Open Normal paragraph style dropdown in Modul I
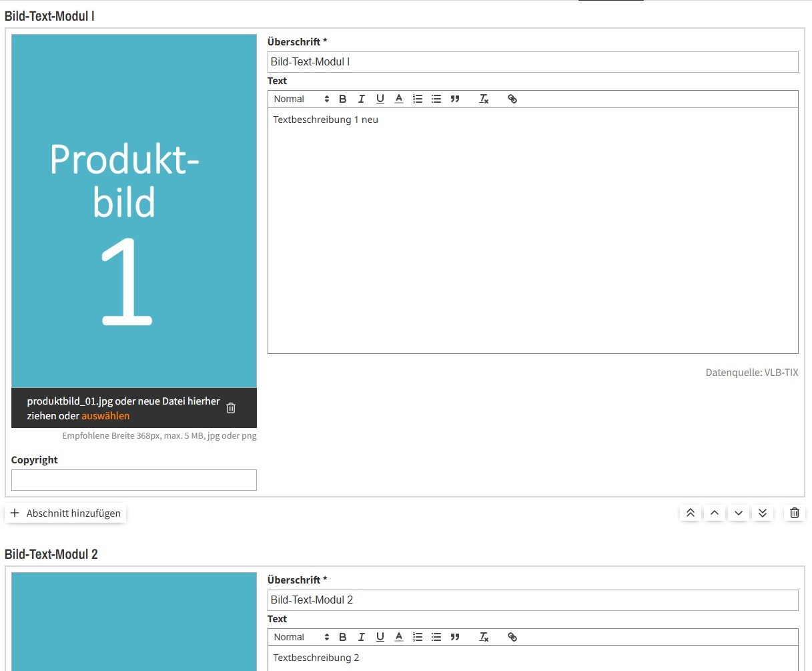This screenshot has height=671, width=812. coord(302,99)
